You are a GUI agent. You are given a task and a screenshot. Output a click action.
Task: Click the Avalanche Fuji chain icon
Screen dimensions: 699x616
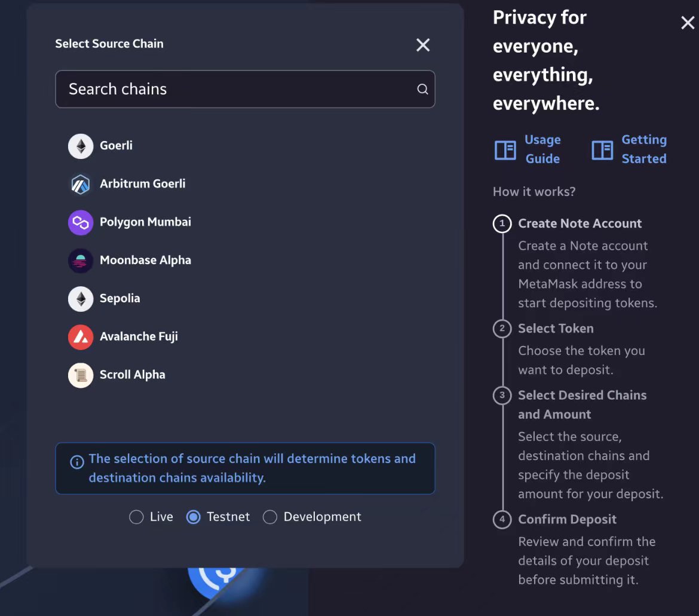tap(81, 337)
